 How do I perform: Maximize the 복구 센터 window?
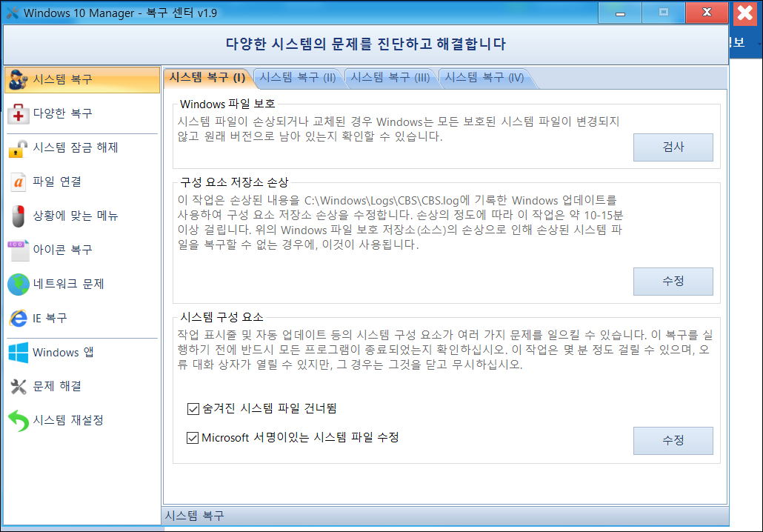point(664,13)
